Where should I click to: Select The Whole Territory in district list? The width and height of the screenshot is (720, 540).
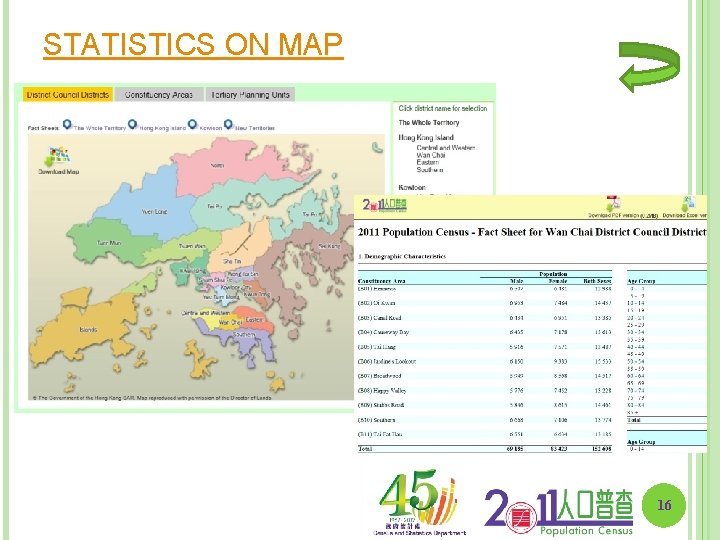tap(428, 123)
